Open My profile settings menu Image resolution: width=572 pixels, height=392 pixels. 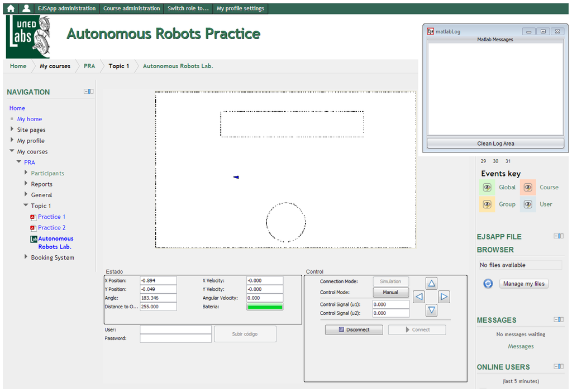(x=240, y=8)
